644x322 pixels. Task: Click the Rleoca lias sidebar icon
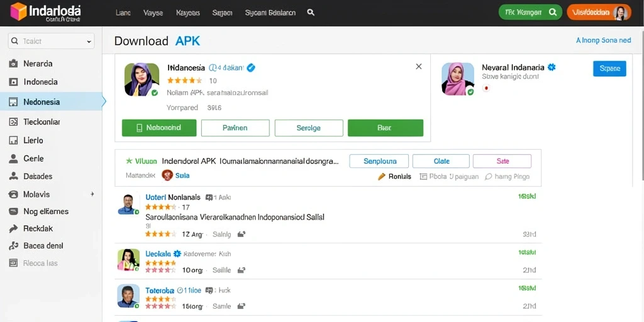click(x=14, y=263)
